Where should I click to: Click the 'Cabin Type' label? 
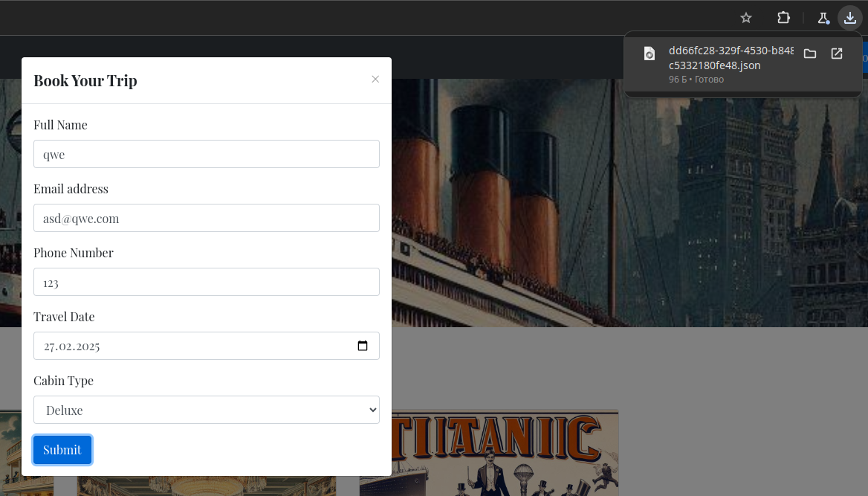coord(64,381)
